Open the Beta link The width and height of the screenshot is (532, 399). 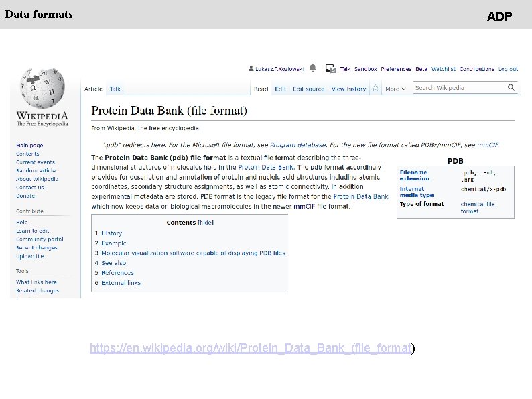(x=421, y=69)
